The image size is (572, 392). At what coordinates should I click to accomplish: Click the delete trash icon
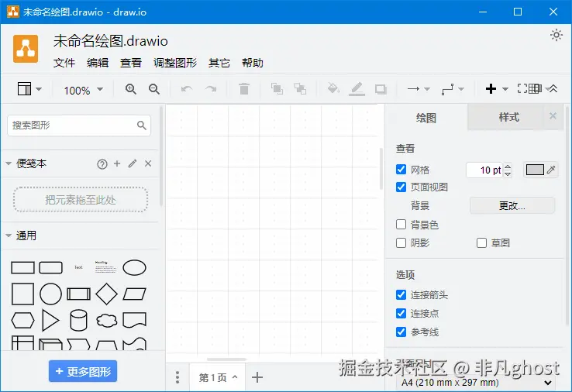tap(244, 89)
